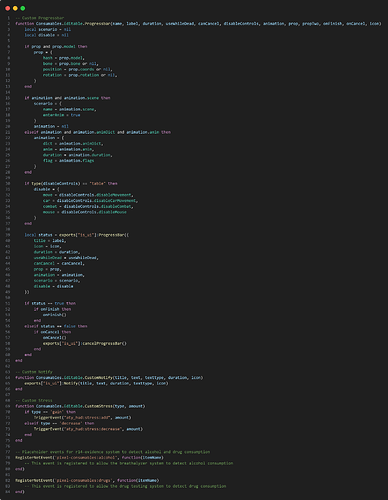Click "elseif type == 'decrease' then"

(x=59, y=423)
